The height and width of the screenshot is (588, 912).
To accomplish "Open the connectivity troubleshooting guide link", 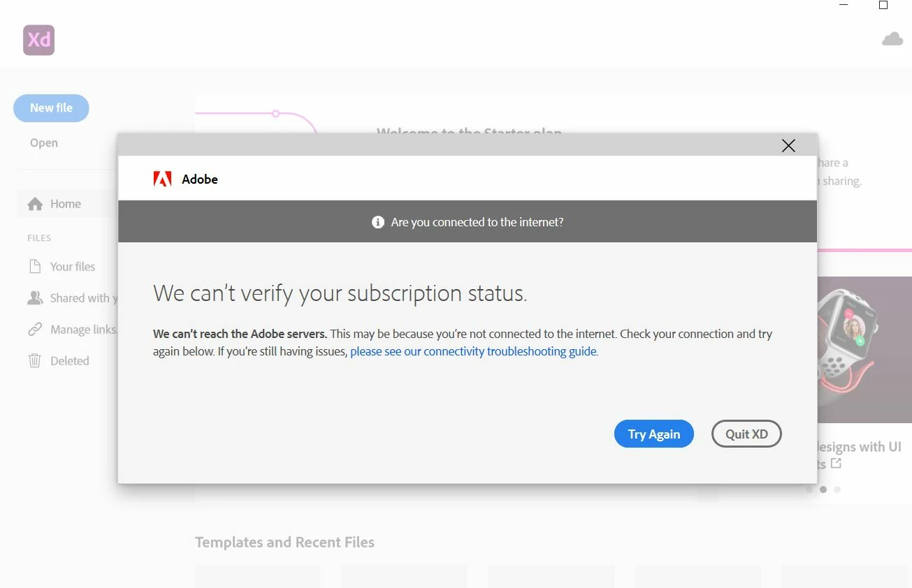I will tap(475, 351).
